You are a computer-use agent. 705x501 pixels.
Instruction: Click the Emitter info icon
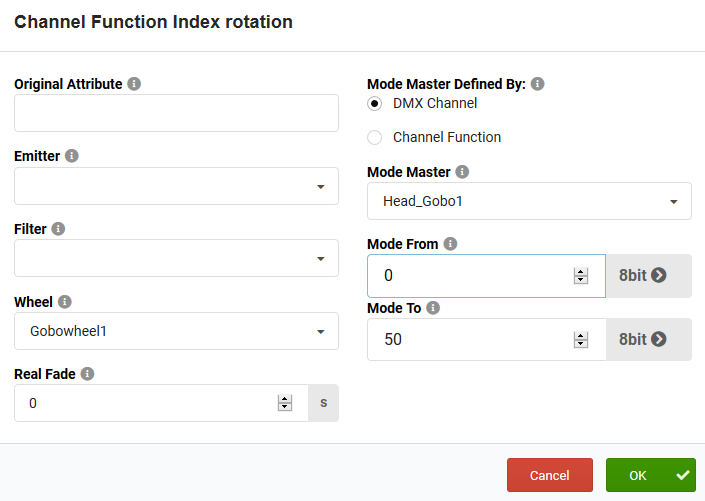tap(72, 156)
